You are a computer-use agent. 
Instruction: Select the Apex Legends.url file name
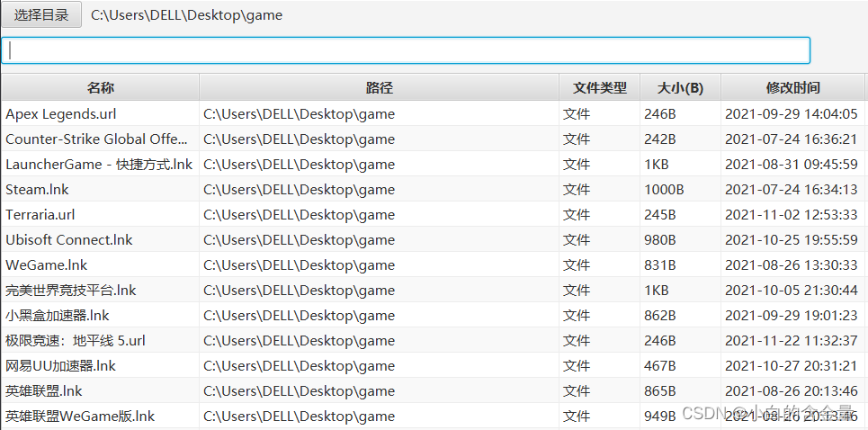[61, 114]
